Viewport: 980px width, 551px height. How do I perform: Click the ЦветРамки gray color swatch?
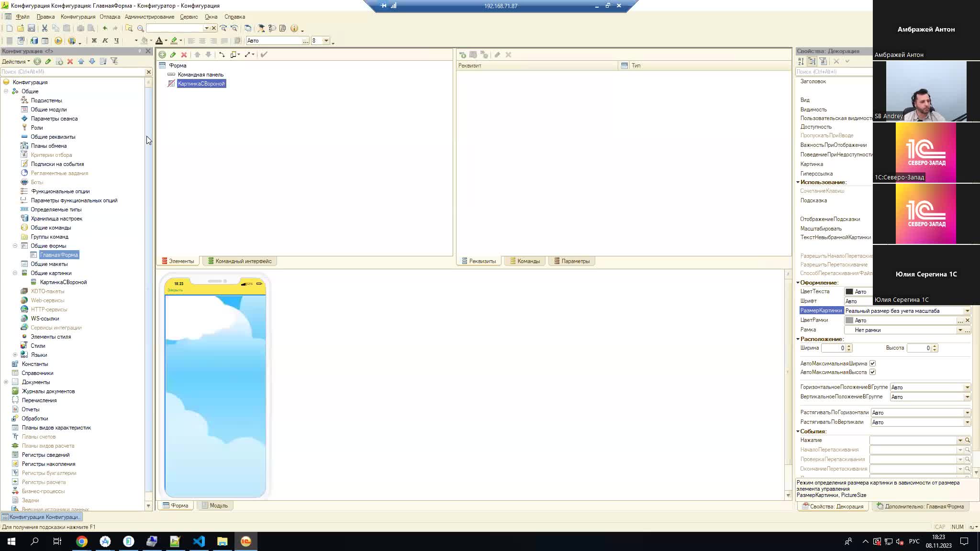pyautogui.click(x=849, y=320)
